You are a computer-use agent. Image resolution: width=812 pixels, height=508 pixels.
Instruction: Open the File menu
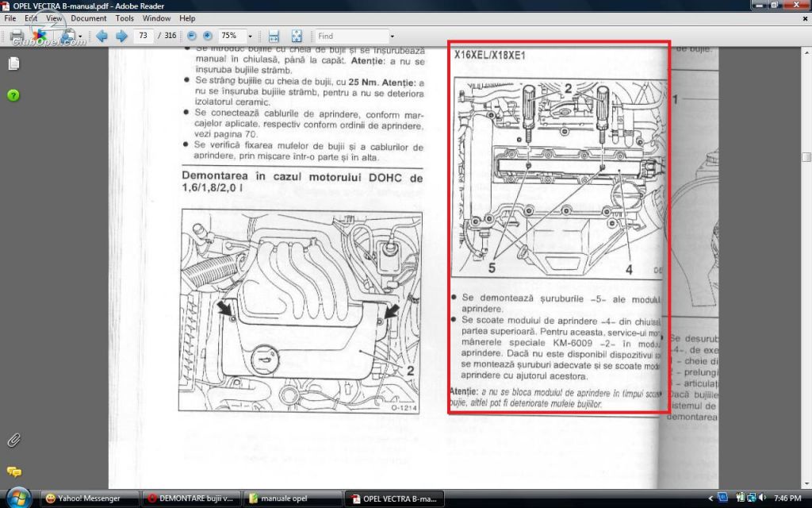click(x=10, y=18)
